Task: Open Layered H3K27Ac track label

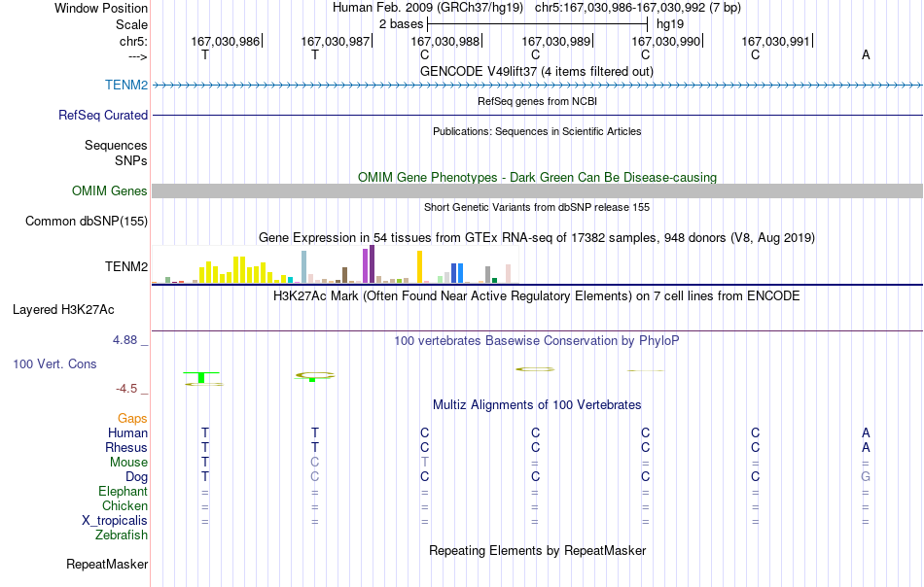Action: pyautogui.click(x=63, y=310)
